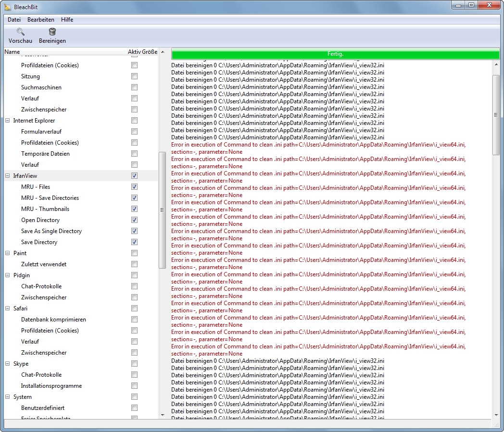Enable Suchmaschinen checkbox
This screenshot has width=504, height=432.
(x=134, y=87)
